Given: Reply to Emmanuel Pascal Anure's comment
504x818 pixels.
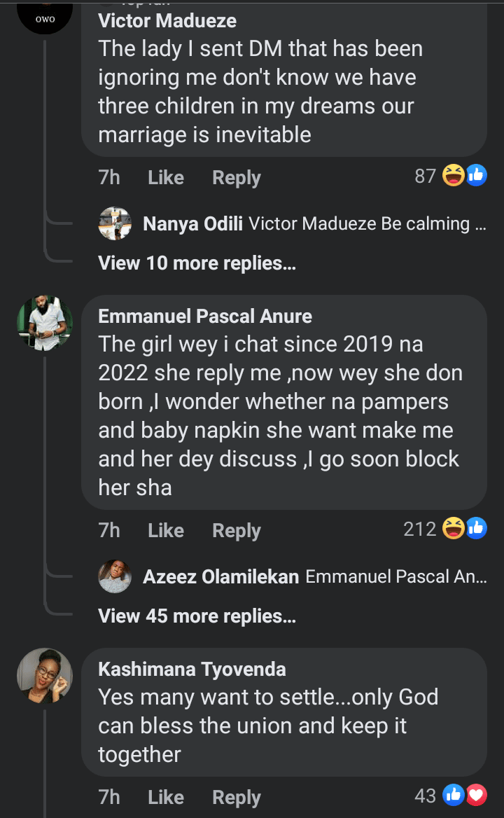Looking at the screenshot, I should coord(237,531).
